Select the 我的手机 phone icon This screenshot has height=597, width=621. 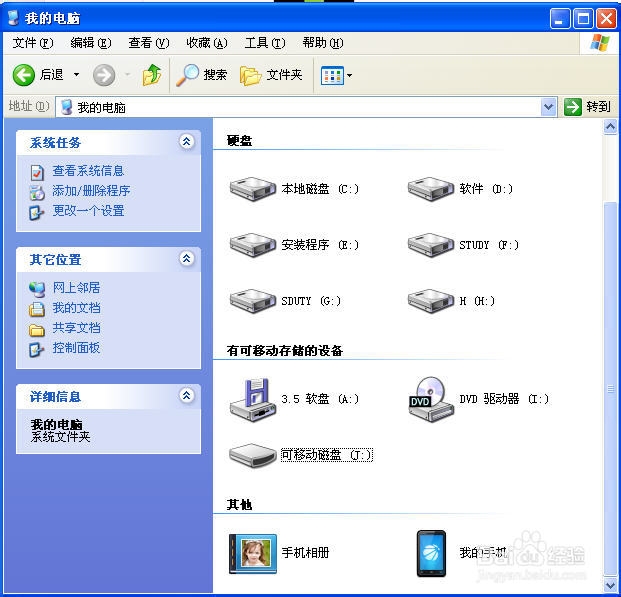tap(431, 553)
